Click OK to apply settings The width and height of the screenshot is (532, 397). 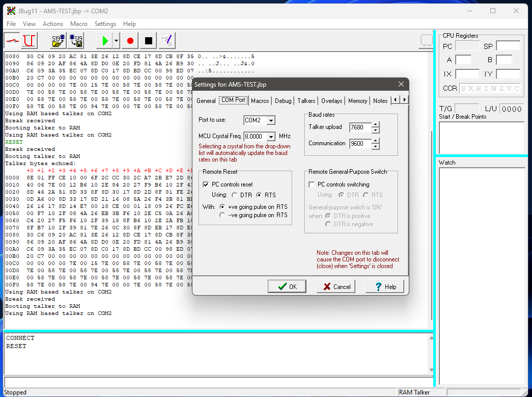pyautogui.click(x=287, y=286)
